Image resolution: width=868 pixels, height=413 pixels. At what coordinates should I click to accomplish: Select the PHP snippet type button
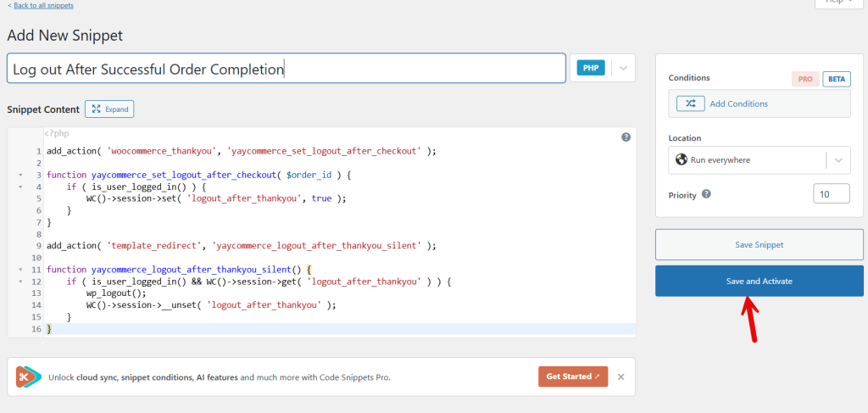click(591, 68)
